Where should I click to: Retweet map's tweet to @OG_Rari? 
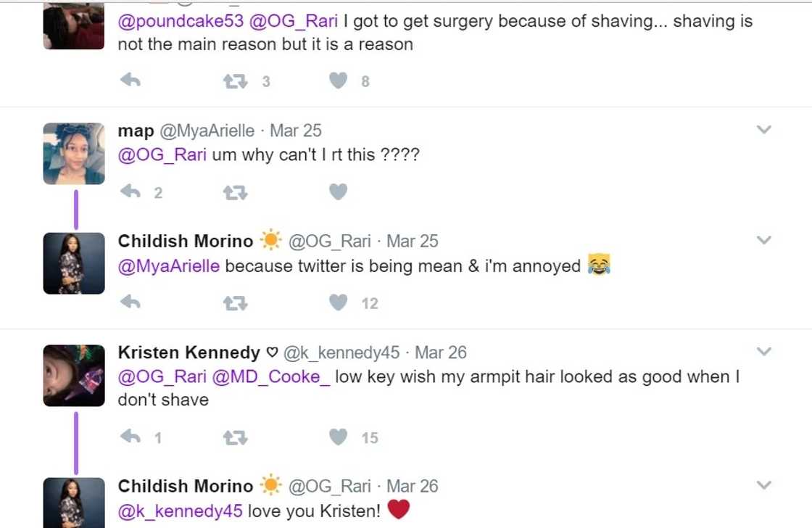[235, 192]
